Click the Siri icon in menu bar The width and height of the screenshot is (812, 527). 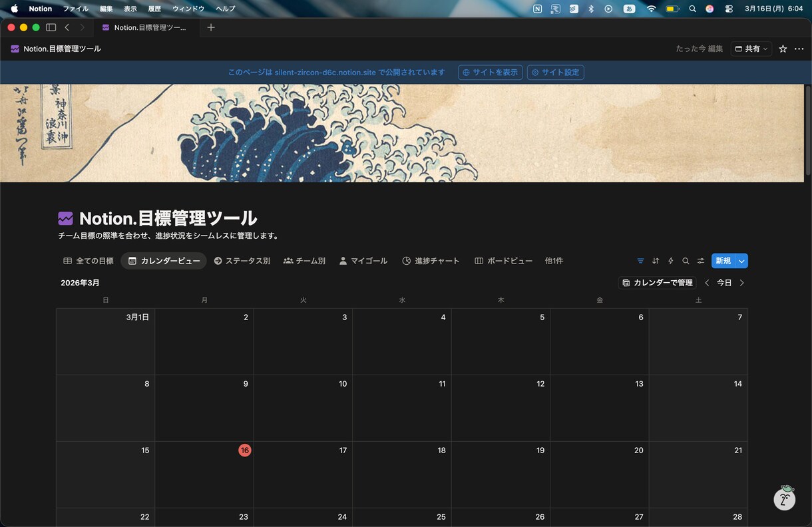click(710, 9)
